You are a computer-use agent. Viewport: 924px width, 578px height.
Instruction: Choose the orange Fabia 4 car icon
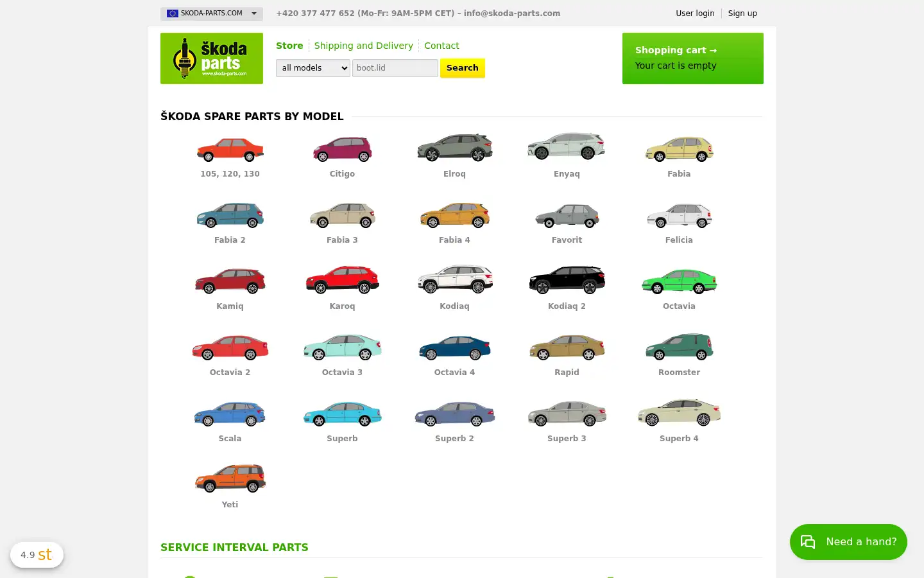(454, 215)
